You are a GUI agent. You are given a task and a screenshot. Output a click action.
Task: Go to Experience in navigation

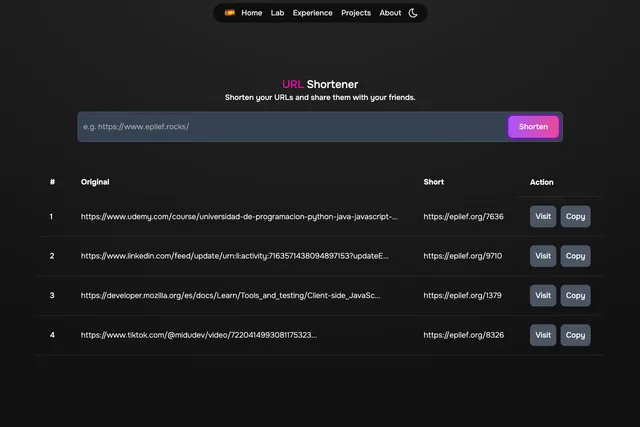coord(312,13)
